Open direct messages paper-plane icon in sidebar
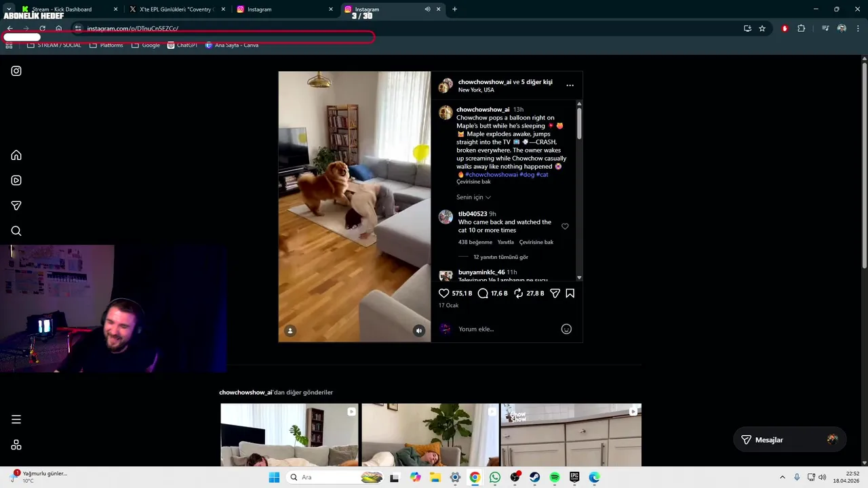Screen dimensions: 868x488 16,205
